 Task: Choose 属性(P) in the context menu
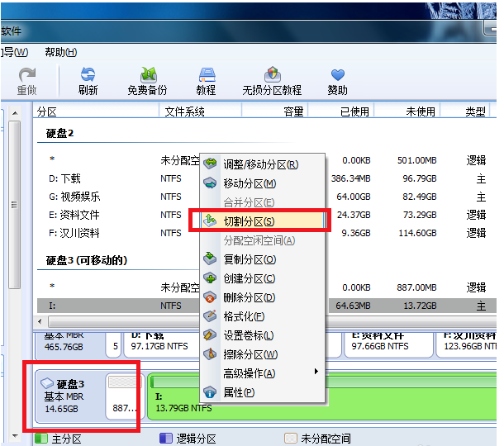pos(262,392)
